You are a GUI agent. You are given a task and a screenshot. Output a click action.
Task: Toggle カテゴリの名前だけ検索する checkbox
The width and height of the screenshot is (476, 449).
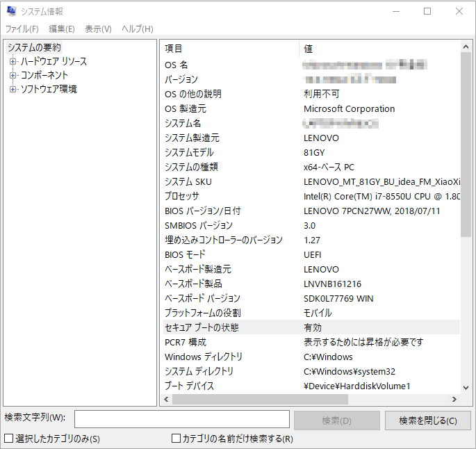(177, 439)
